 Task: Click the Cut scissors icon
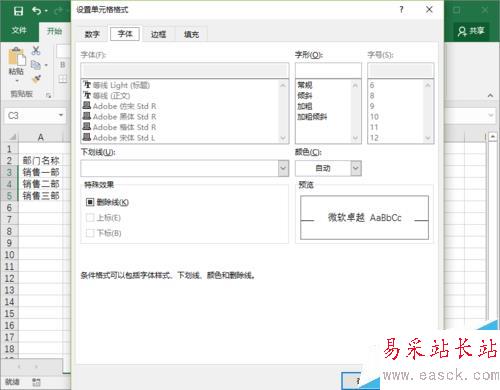coord(36,51)
